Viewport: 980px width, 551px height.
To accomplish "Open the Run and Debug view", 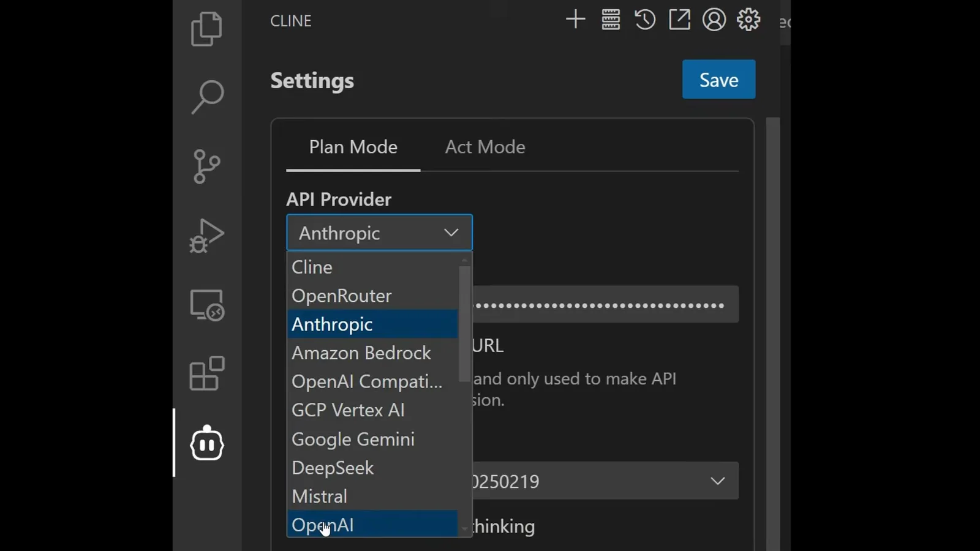I will (207, 236).
